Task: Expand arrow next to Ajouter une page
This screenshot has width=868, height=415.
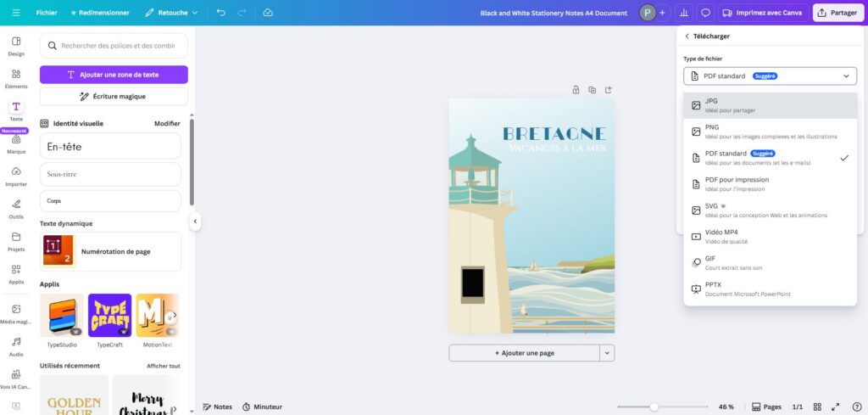Action: pos(607,353)
